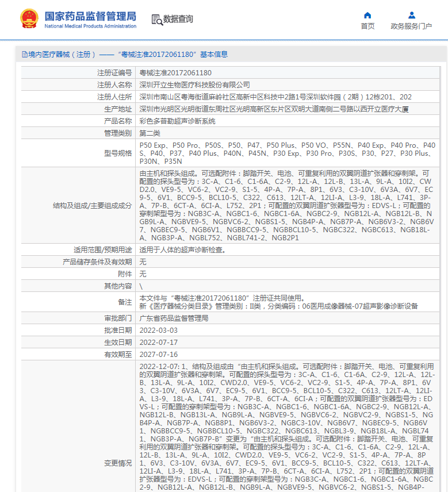Image resolution: width=448 pixels, height=492 pixels.
Task: Open the 政务服务门户 navigation item
Action: [x=411, y=26]
